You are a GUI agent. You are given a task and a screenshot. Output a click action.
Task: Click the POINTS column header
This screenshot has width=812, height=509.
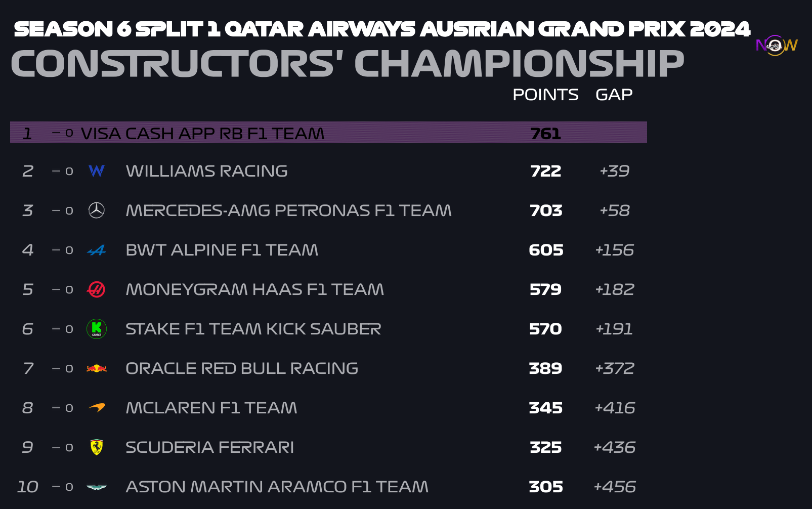pyautogui.click(x=545, y=95)
